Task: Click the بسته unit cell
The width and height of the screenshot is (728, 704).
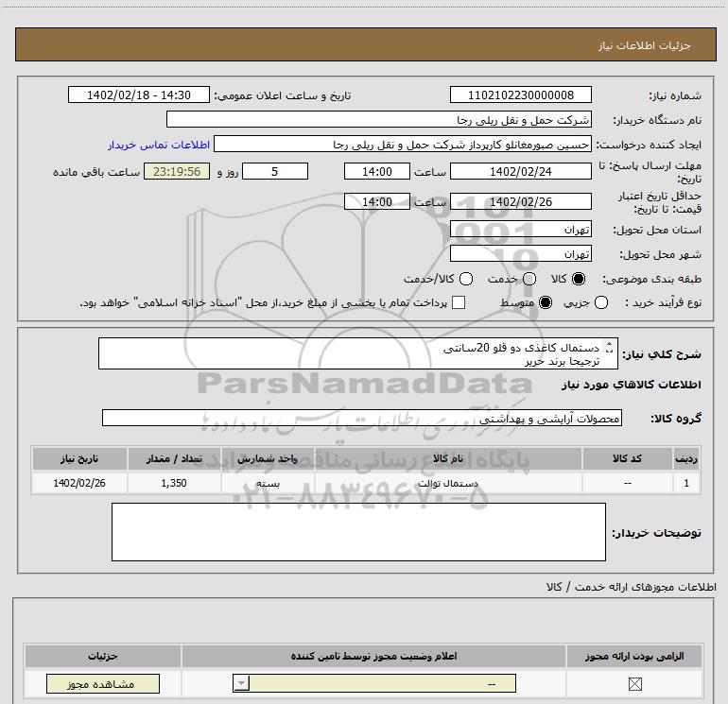Action: click(268, 483)
